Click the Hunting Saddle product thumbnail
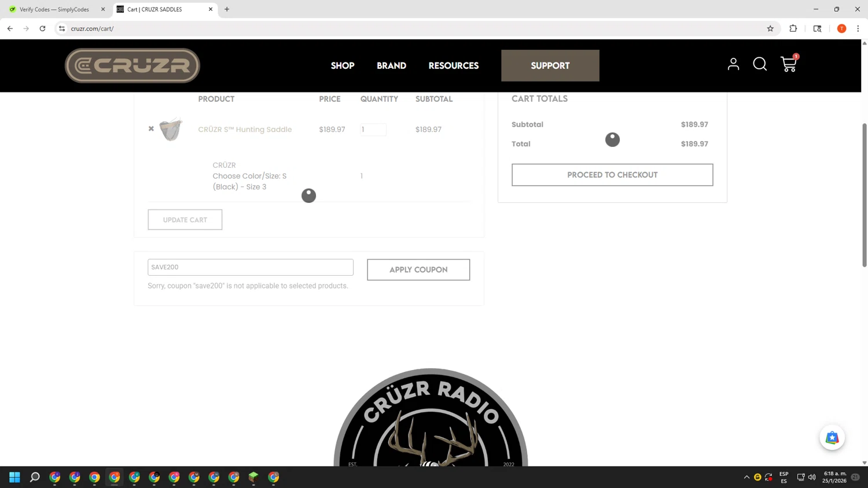Screen dimensions: 868x488 click(171, 129)
